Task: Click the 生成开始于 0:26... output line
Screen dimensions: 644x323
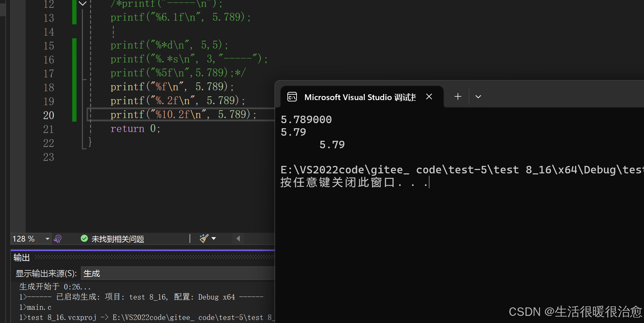Action: point(55,287)
